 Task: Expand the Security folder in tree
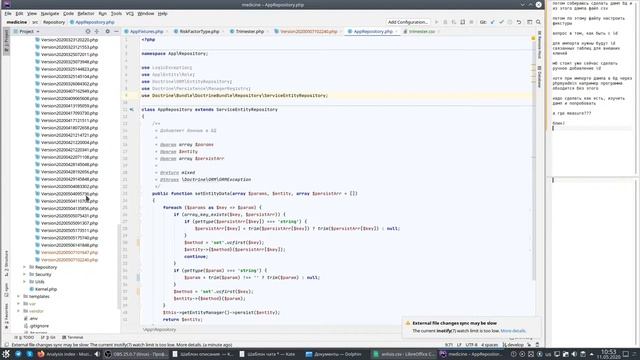[x=24, y=274]
